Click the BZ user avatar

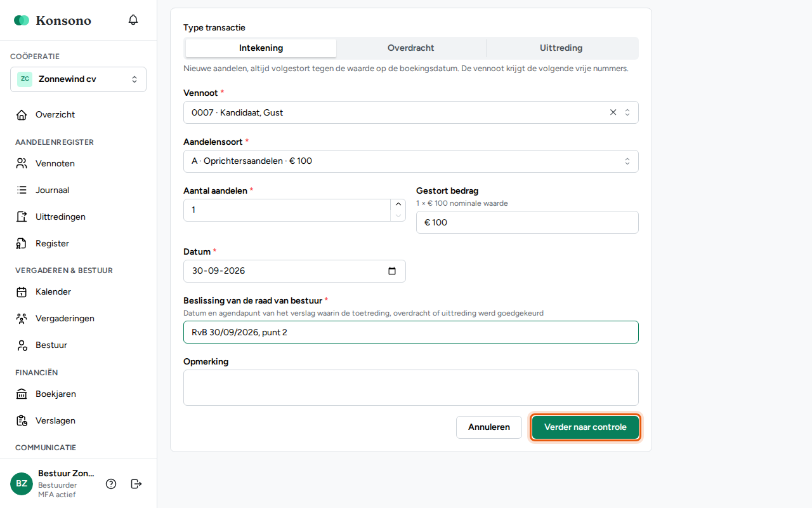(22, 484)
